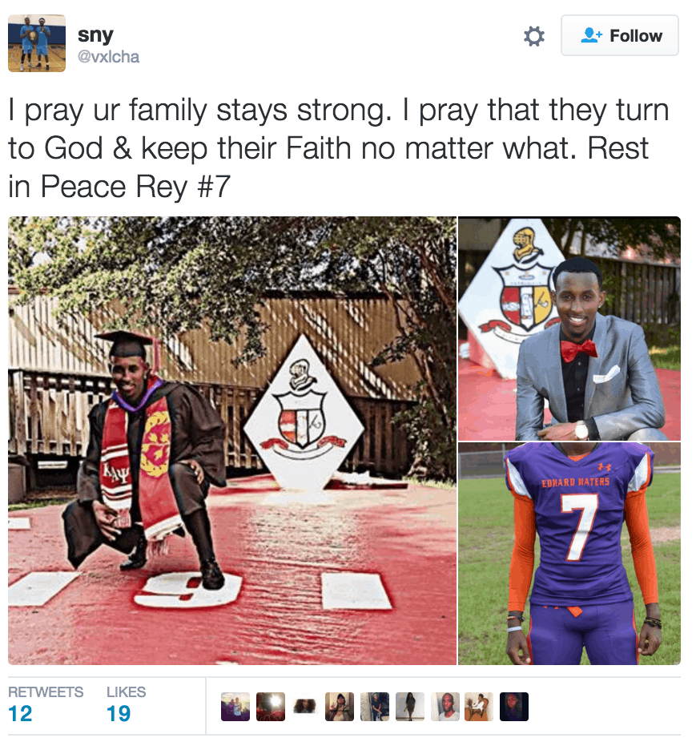The height and width of the screenshot is (750, 700).
Task: Open sny's profile avatar
Action: pos(37,43)
